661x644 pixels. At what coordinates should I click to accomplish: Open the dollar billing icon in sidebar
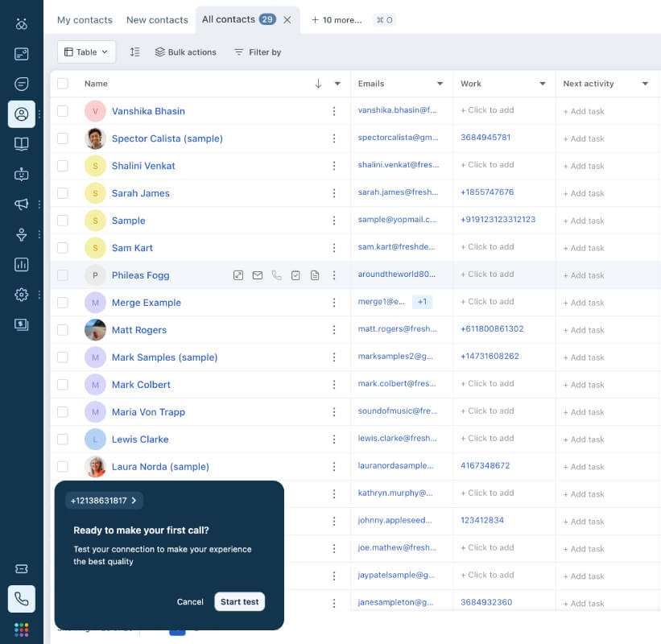(21, 324)
